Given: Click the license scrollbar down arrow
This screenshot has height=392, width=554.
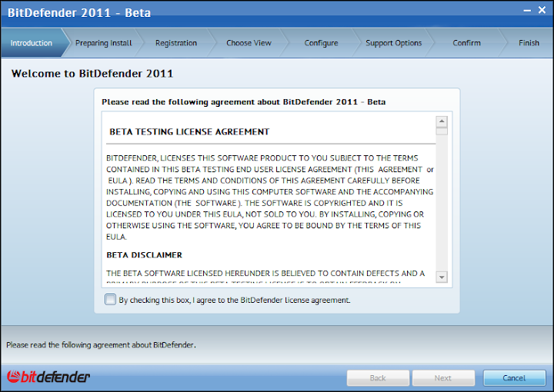Looking at the screenshot, I should tap(442, 277).
